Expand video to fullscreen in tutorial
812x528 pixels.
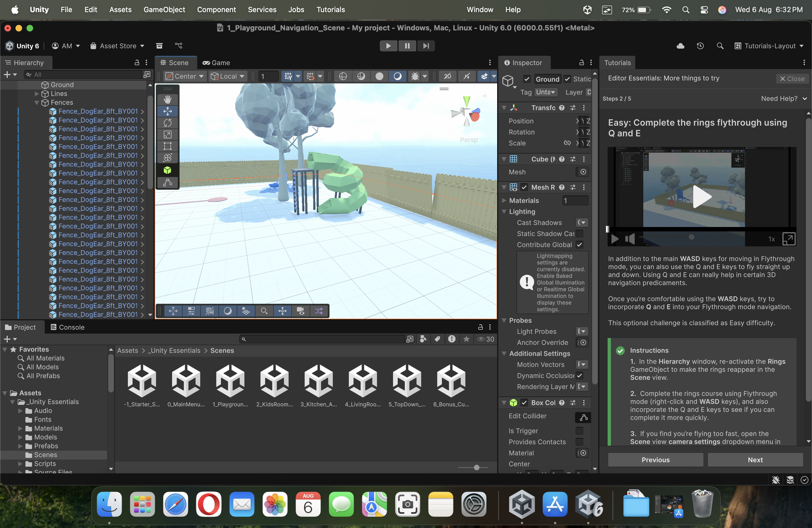pos(789,239)
